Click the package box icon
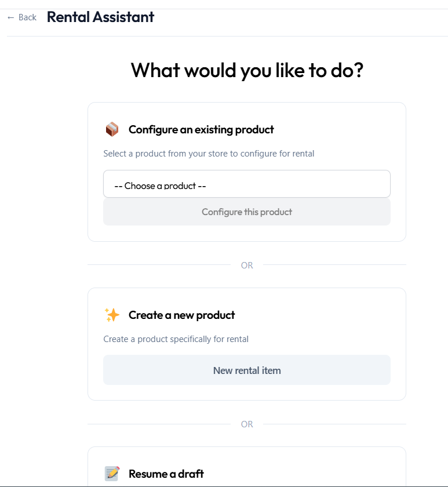 (112, 129)
